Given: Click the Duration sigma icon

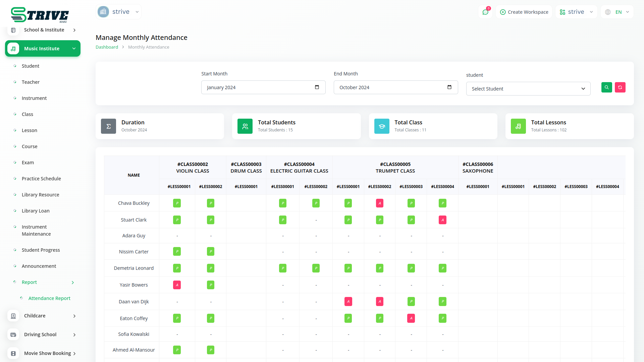Looking at the screenshot, I should [108, 126].
